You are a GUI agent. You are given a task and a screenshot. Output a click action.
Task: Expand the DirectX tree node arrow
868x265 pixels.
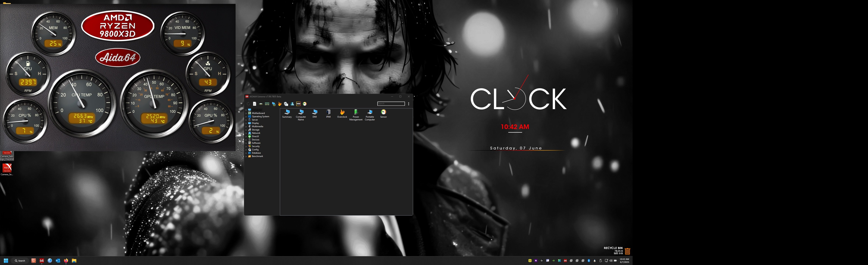246,137
